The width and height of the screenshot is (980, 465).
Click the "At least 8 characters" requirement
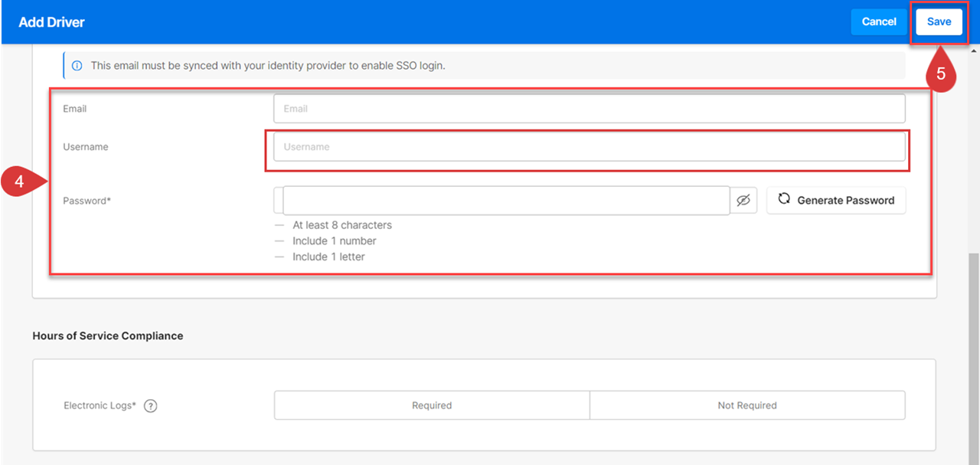[341, 225]
